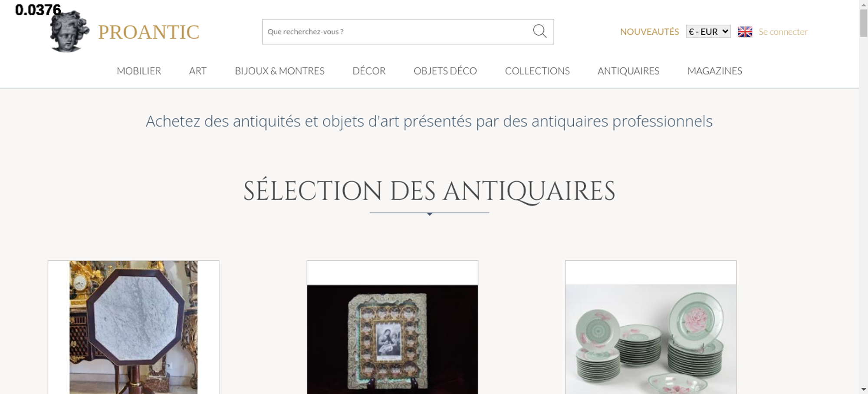
Task: Open the COLLECTIONS menu
Action: [537, 71]
